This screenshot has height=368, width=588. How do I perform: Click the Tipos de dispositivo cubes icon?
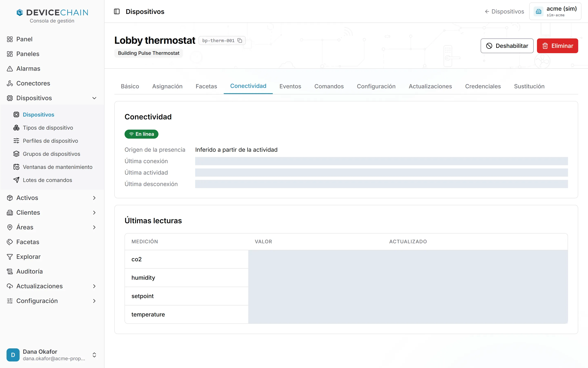coord(16,128)
